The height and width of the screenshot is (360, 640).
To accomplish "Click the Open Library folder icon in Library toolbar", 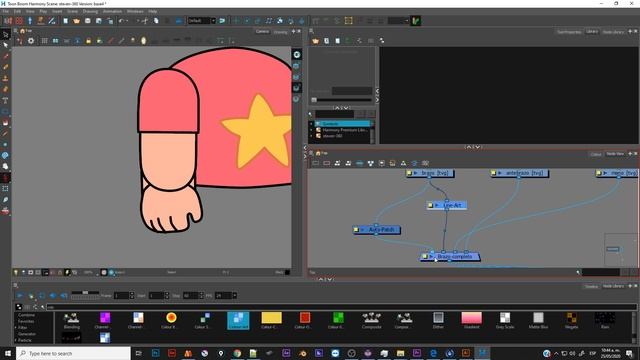I will [315, 41].
